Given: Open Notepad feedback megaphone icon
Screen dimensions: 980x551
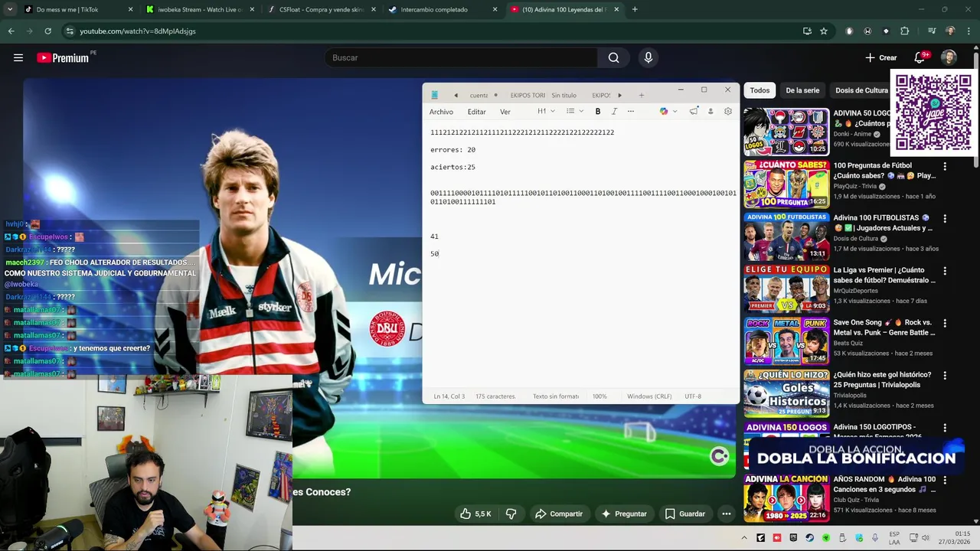Looking at the screenshot, I should [694, 111].
